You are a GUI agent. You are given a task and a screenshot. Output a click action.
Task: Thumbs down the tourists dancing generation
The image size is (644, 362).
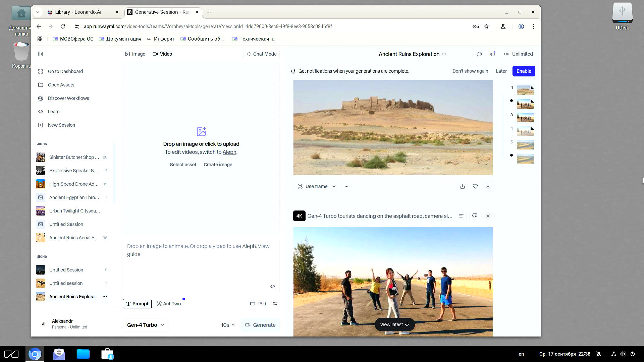474,216
